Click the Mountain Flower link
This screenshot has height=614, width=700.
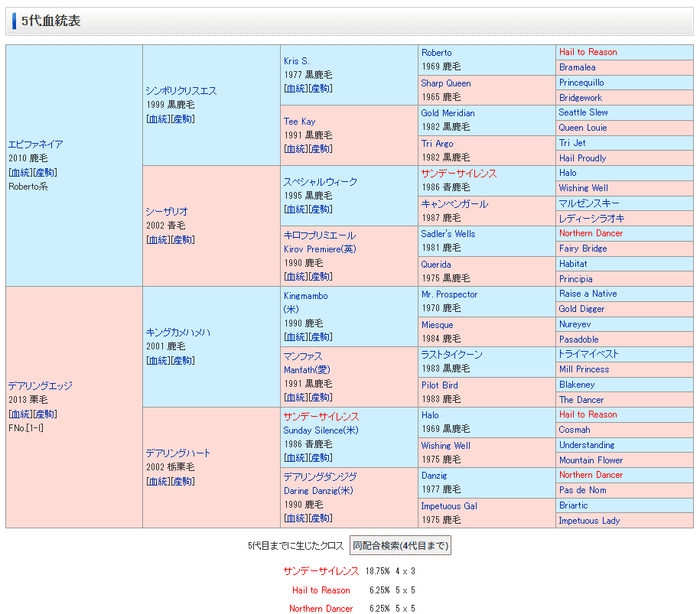tap(591, 460)
